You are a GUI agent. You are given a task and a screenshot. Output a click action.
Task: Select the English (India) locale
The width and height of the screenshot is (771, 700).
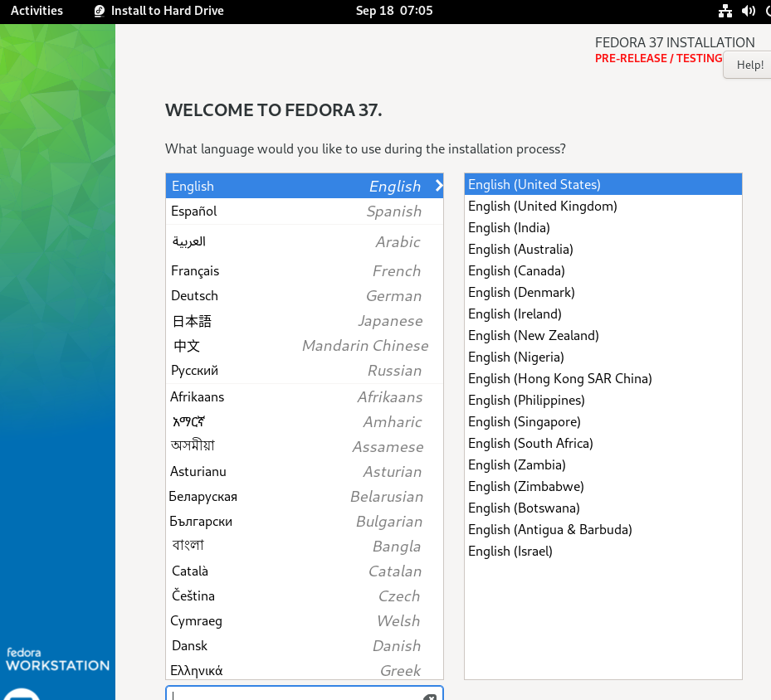coord(510,227)
